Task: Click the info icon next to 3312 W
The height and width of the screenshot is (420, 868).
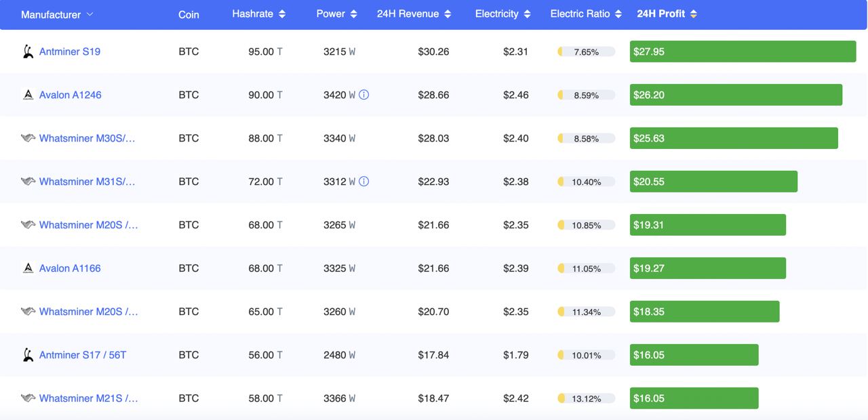Action: point(363,182)
